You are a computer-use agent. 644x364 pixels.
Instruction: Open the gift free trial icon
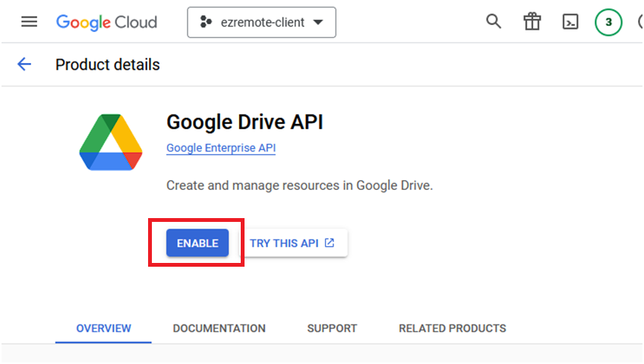click(x=532, y=22)
